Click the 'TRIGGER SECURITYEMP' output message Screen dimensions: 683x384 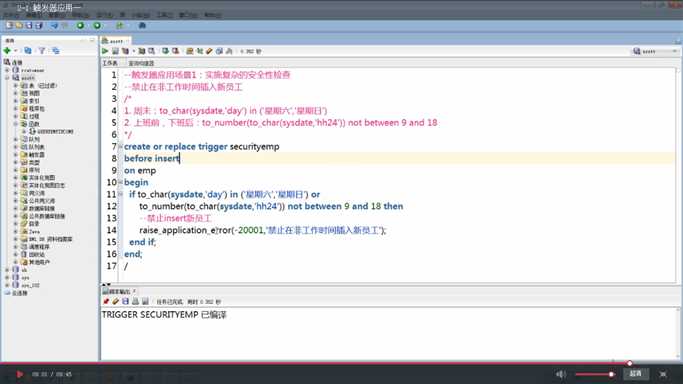tap(164, 314)
